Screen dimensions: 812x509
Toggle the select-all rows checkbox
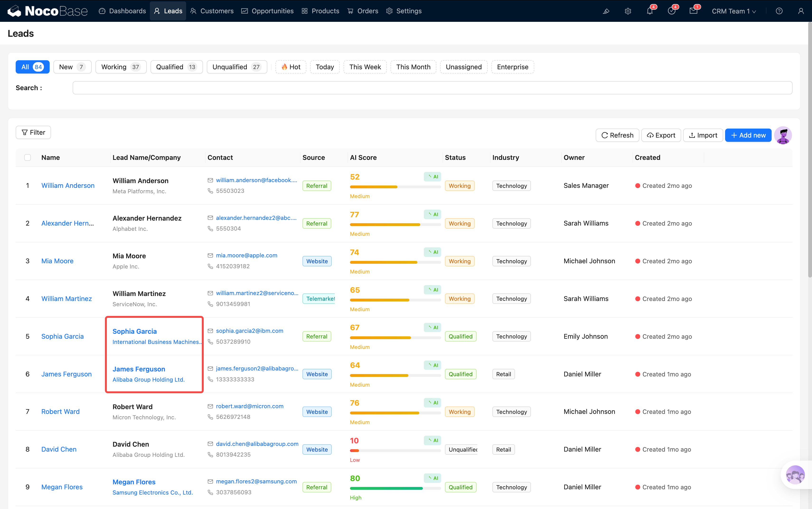tap(28, 157)
